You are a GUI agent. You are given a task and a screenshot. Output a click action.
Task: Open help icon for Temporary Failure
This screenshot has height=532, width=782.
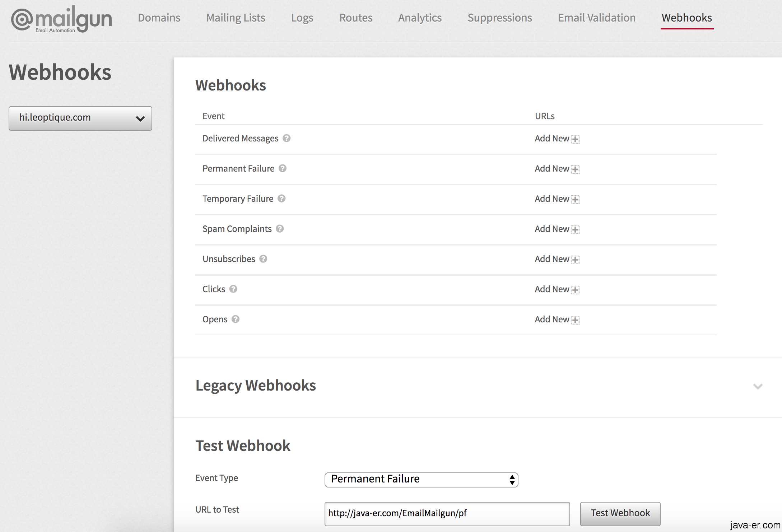(x=281, y=199)
